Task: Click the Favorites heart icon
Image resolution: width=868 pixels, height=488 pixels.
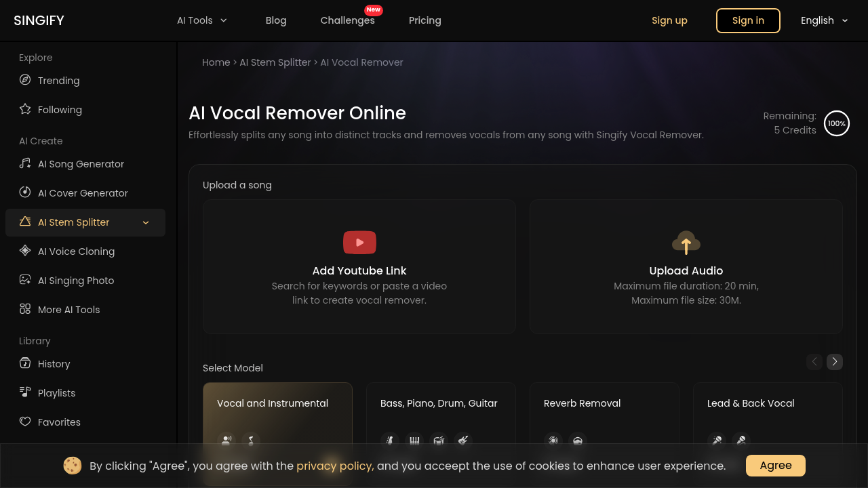Action: 25,422
